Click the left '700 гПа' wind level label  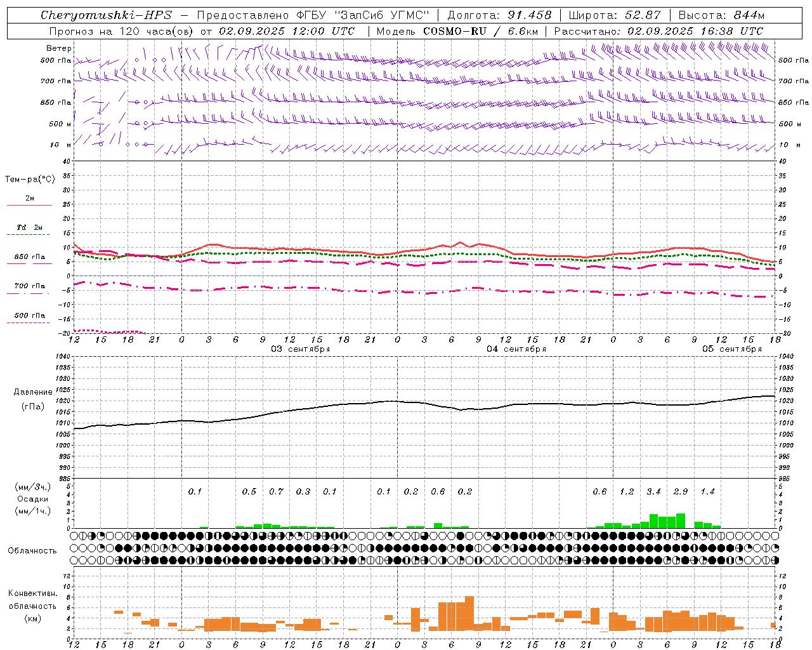[x=56, y=81]
